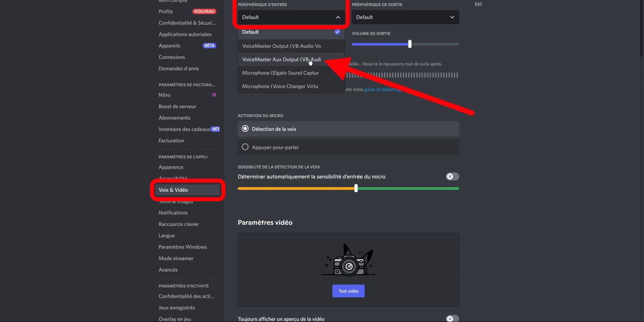Screen dimensions: 644x322
Task: Collapse the Périphérique d'entrée dropdown
Action: pyautogui.click(x=291, y=17)
